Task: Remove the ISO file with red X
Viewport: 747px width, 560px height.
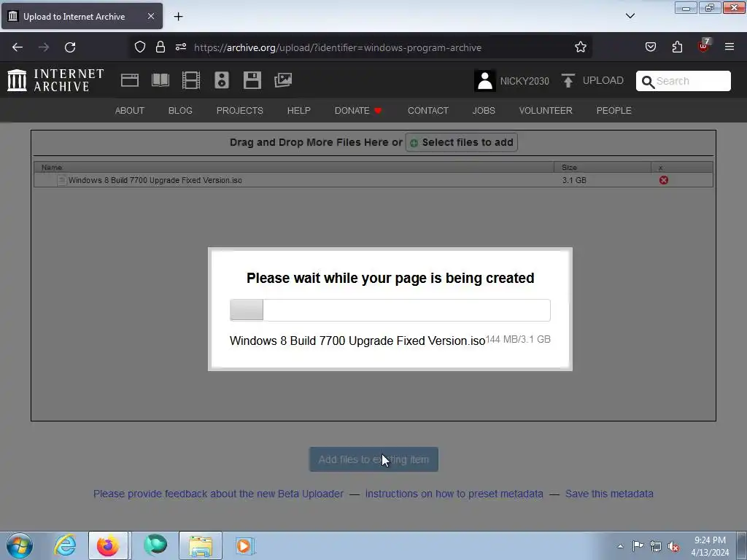Action: tap(663, 180)
